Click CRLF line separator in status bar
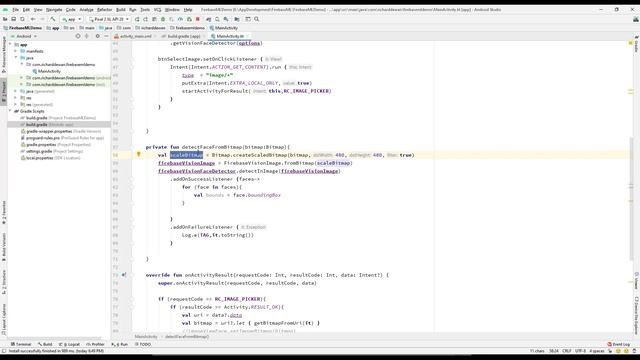 567,351
